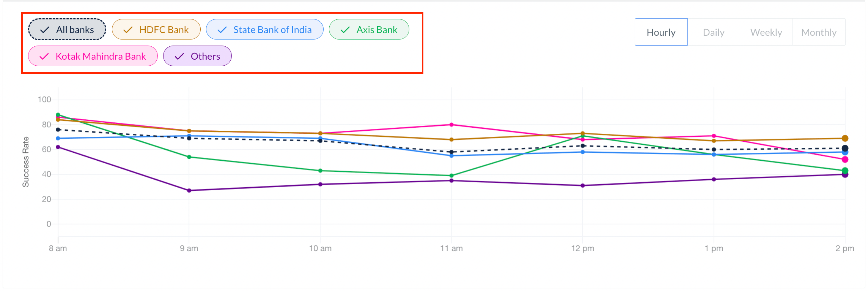This screenshot has height=291, width=868.
Task: Select the Hourly tab
Action: tap(661, 32)
